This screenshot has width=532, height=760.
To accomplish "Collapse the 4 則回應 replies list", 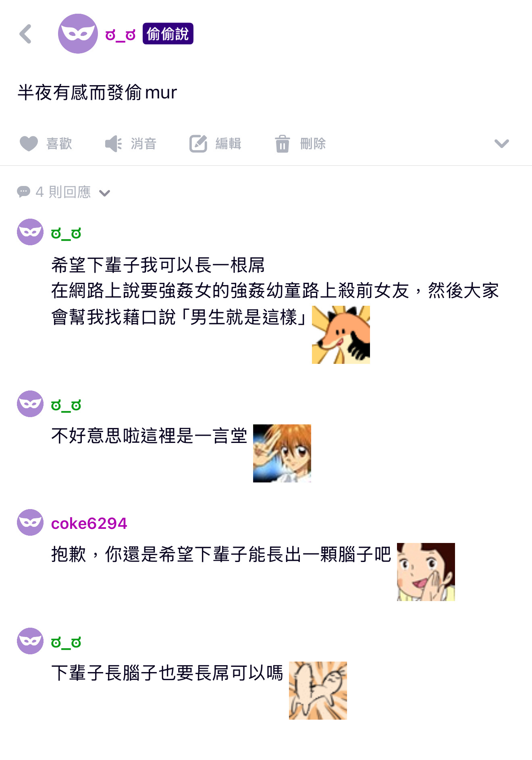I will click(105, 193).
